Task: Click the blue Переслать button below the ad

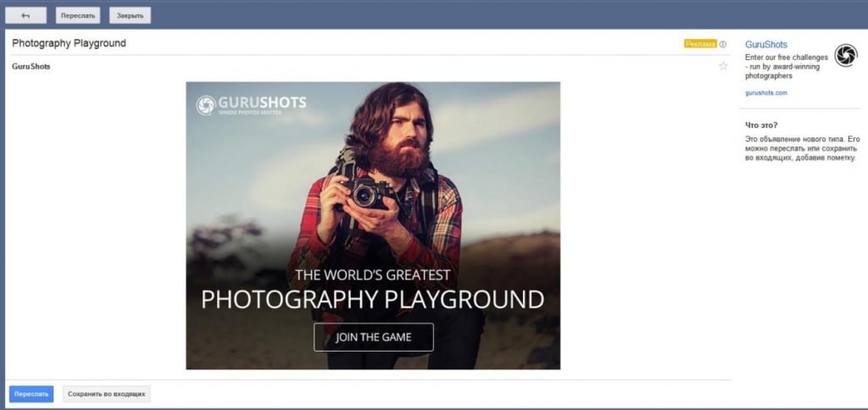Action: (x=31, y=394)
